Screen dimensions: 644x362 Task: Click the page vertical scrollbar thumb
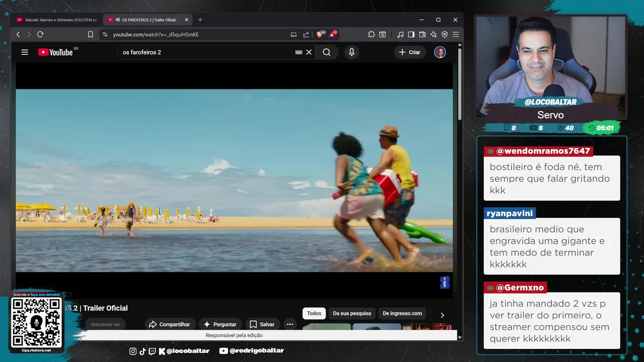(460, 84)
